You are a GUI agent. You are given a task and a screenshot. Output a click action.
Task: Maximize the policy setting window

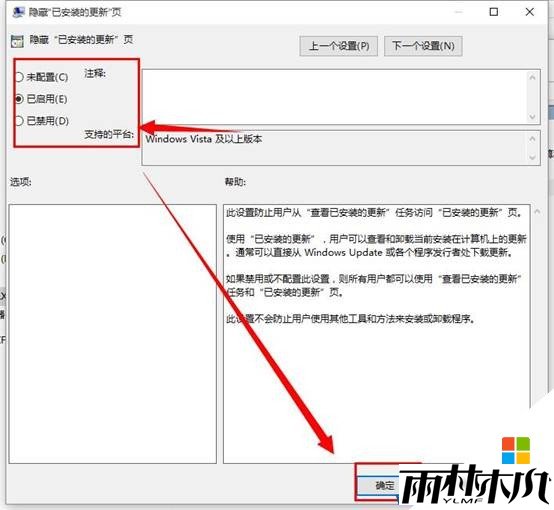[x=494, y=12]
